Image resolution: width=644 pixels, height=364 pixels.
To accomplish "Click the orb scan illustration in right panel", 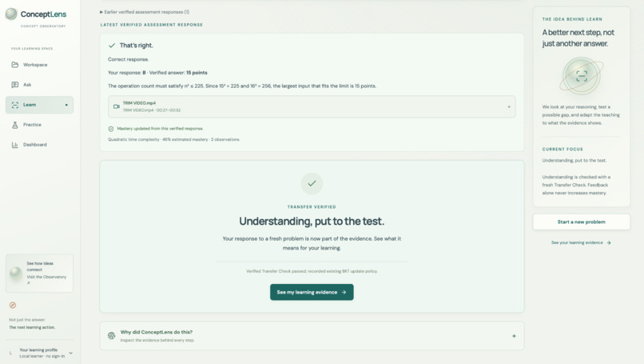I will click(581, 76).
